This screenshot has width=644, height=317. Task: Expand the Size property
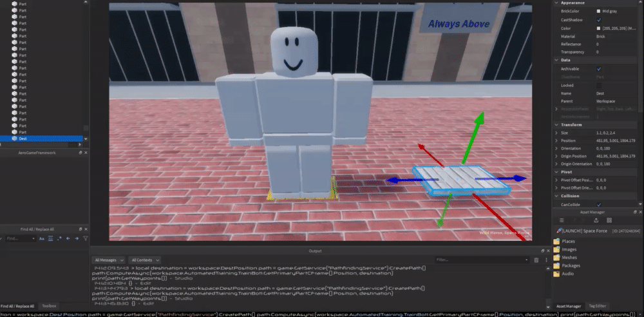point(556,133)
